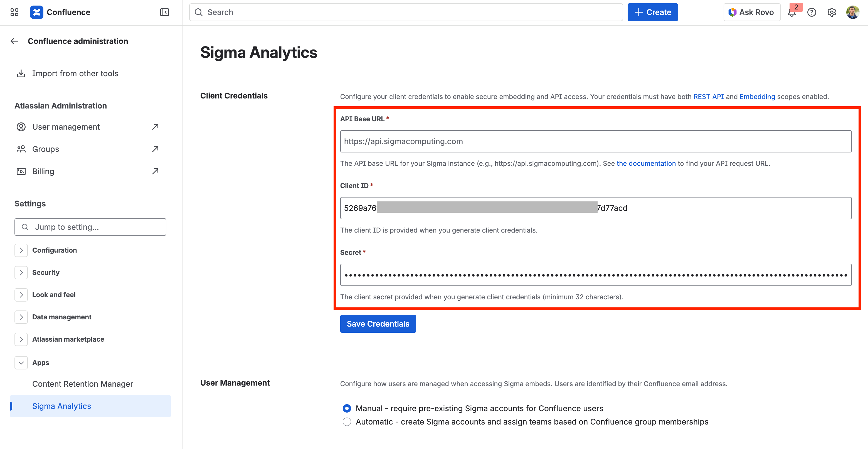Open Content Retention Manager app page

click(83, 384)
